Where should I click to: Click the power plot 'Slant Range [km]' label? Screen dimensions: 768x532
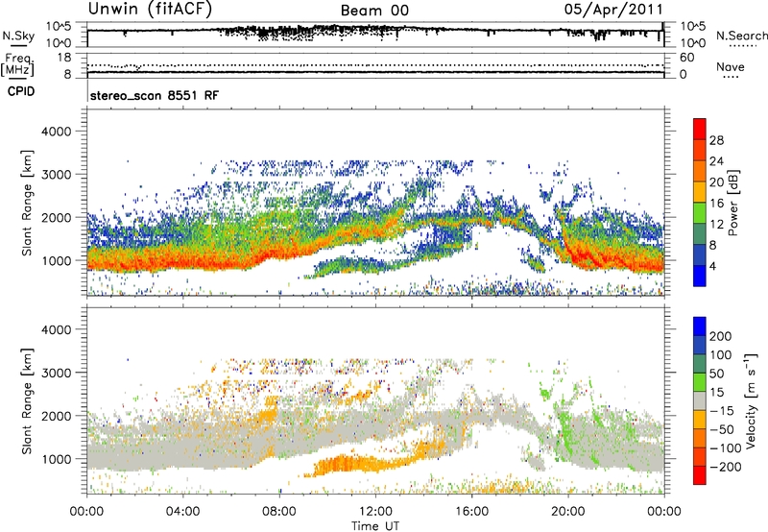click(x=27, y=203)
